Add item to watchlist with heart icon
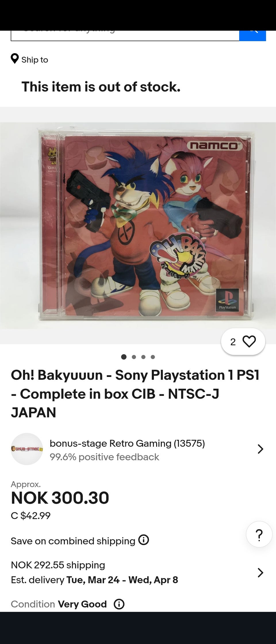 (249, 342)
